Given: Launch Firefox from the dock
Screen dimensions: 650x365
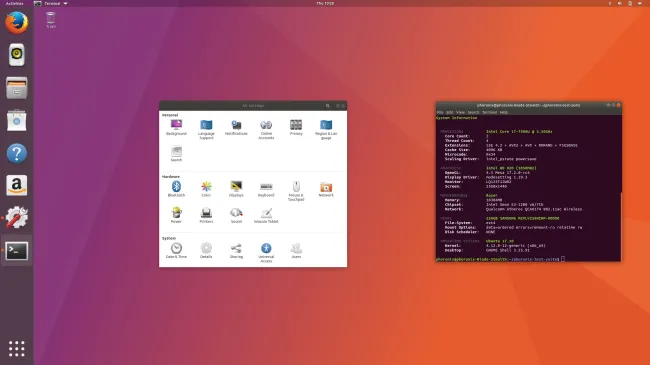Looking at the screenshot, I should pos(17,22).
